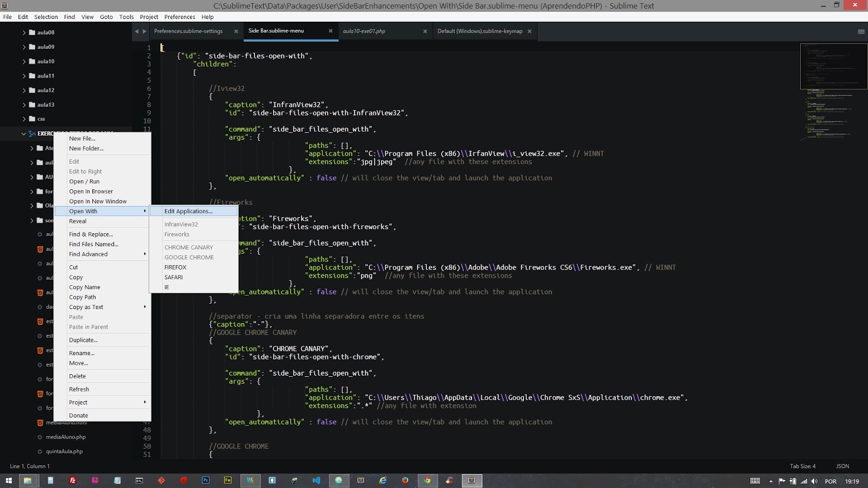
Task: Collapse the EXERCICIOS folder in sidebar
Action: (23, 133)
